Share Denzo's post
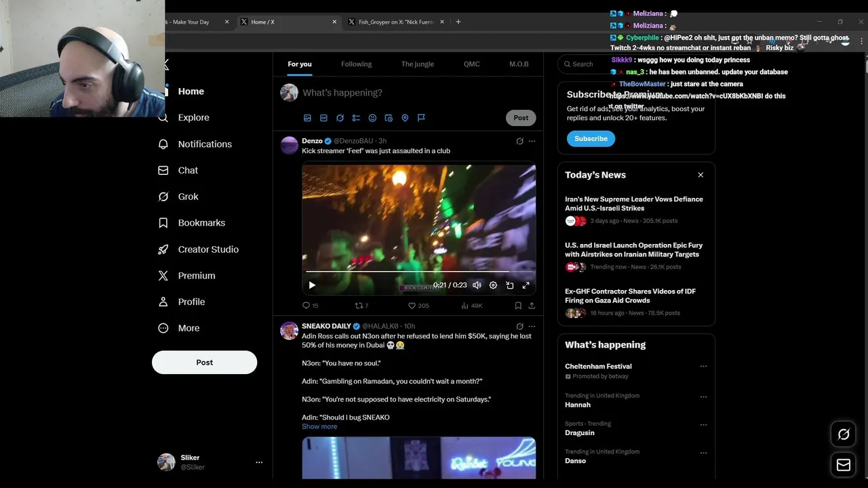Screen dimensions: 868x488 [x=532, y=306]
